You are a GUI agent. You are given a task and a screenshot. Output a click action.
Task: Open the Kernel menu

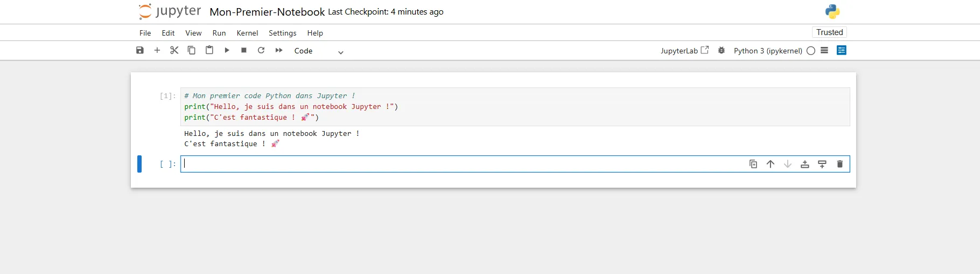click(x=247, y=33)
